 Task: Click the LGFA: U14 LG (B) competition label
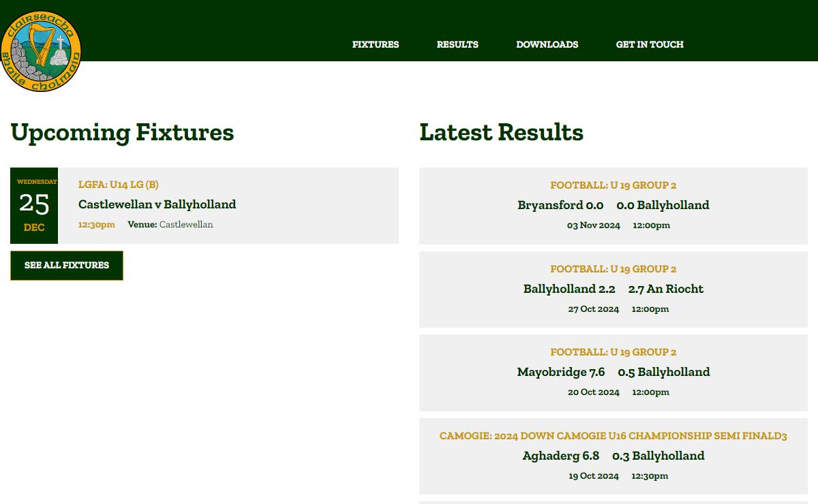[119, 185]
